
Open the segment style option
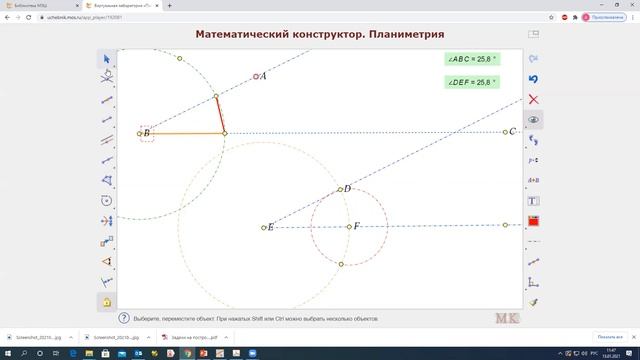(x=533, y=262)
